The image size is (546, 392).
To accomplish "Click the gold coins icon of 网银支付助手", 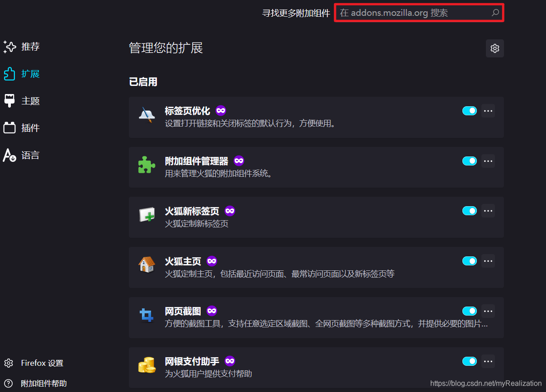I will click(146, 365).
